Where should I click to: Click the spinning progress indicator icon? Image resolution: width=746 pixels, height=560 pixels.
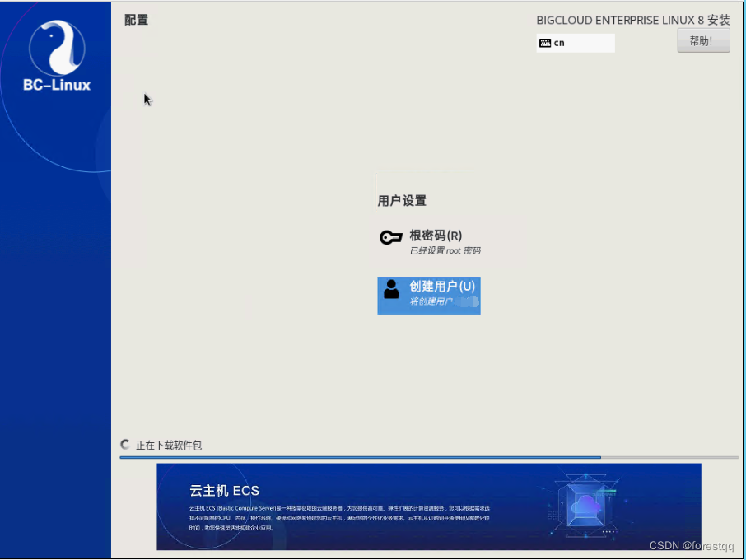[125, 445]
